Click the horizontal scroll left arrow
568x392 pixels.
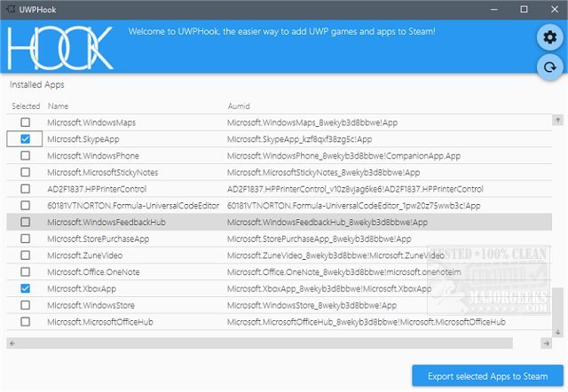[x=12, y=343]
